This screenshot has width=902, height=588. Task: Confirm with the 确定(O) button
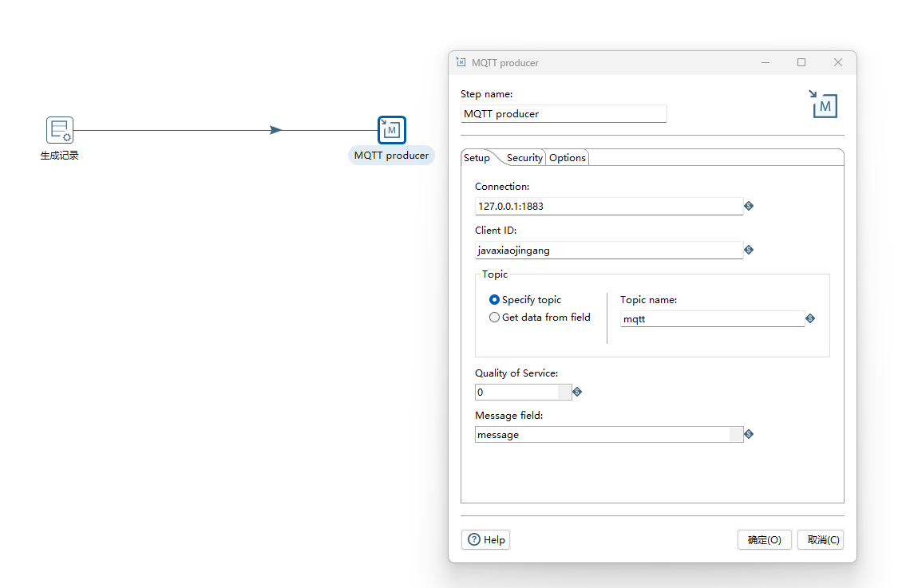pyautogui.click(x=764, y=540)
